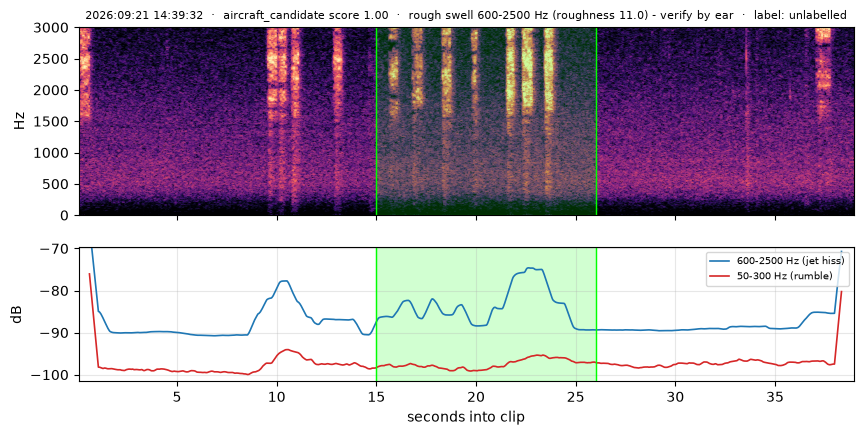863x435 pixels.
Task: Click the x-axis tick label 20
Action: pos(476,396)
